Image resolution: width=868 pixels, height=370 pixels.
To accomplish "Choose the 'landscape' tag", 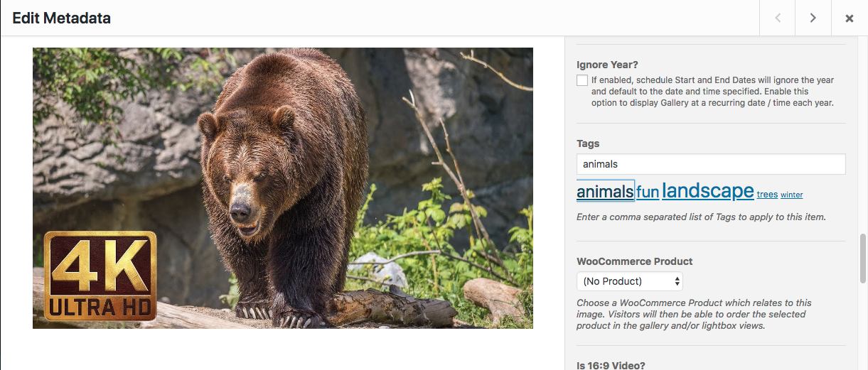I will click(x=707, y=190).
